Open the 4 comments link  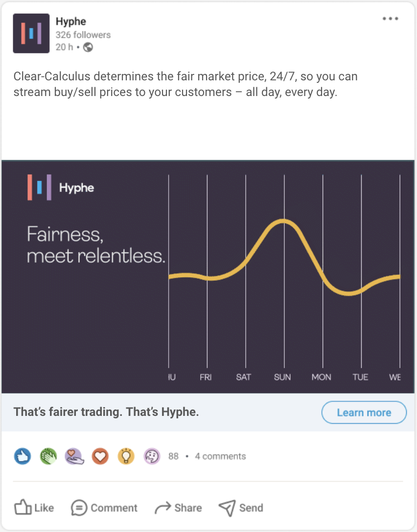[220, 457]
